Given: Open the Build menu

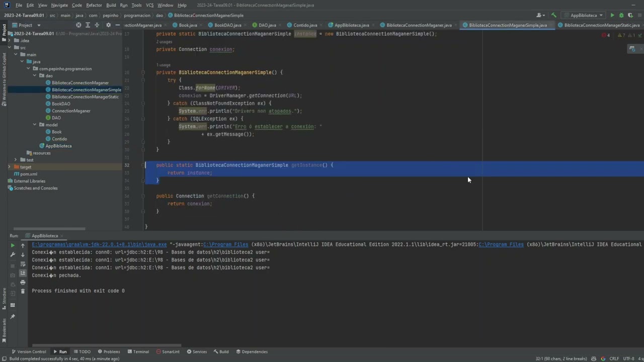Looking at the screenshot, I should tap(111, 5).
